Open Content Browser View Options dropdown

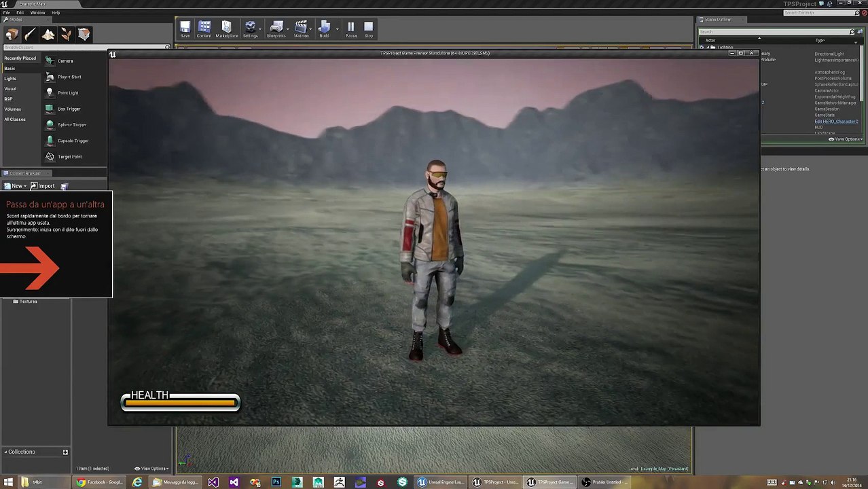[151, 469]
